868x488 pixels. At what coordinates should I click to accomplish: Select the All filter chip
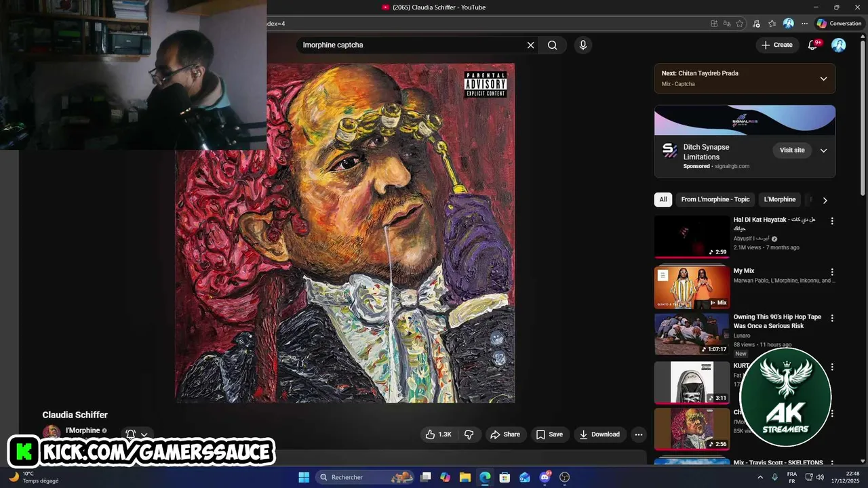[663, 199]
